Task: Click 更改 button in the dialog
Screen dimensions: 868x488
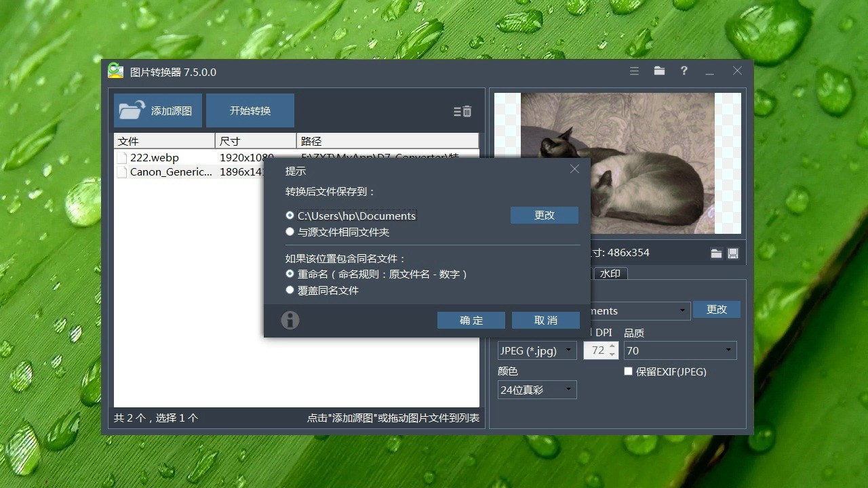Action: tap(545, 215)
